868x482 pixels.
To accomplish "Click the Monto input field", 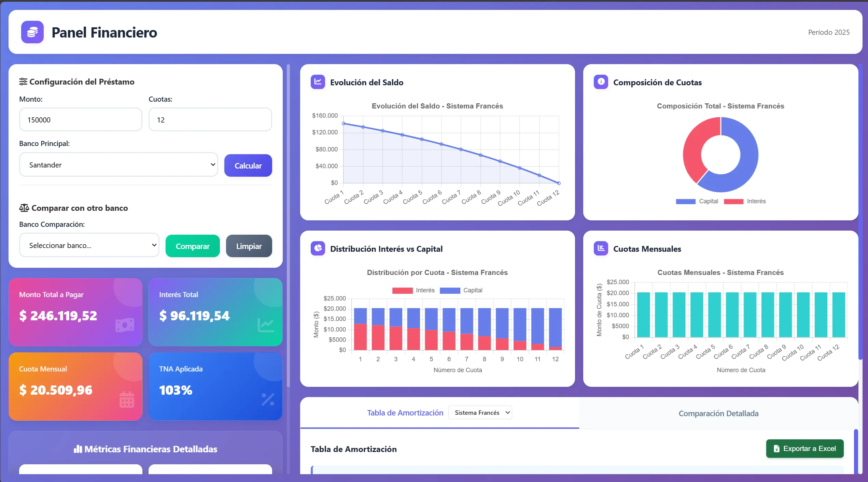I will click(81, 120).
